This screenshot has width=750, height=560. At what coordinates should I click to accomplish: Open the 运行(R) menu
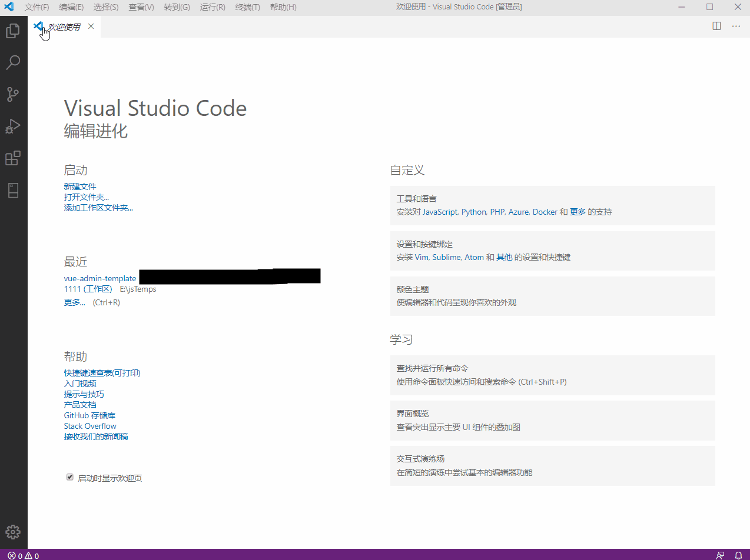click(213, 7)
